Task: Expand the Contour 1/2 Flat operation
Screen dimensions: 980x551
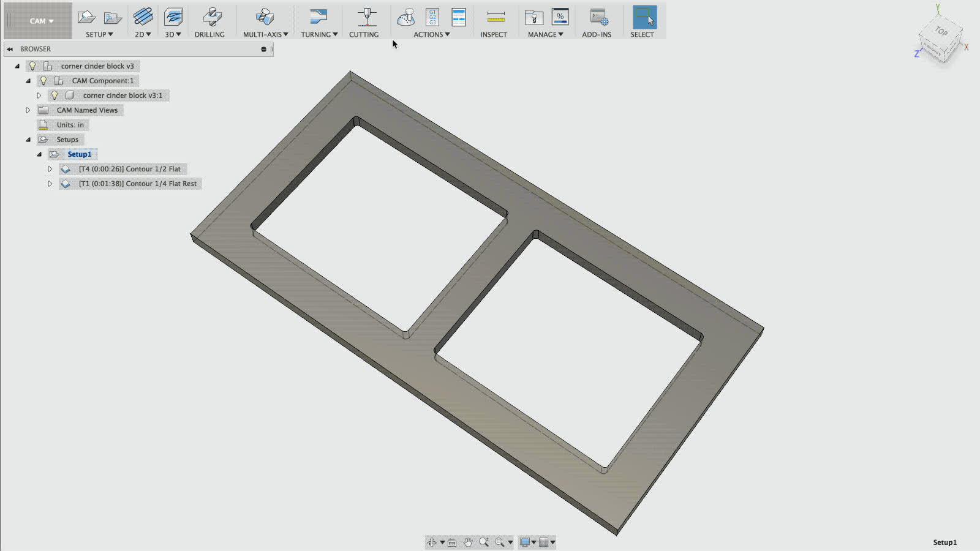Action: coord(50,169)
